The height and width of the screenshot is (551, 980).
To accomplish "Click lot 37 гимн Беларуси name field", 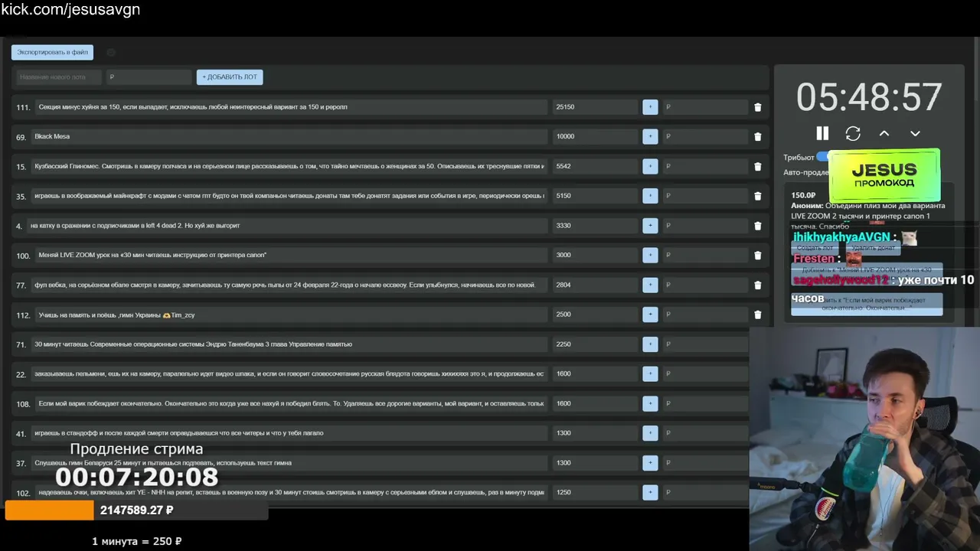I will 289,463.
